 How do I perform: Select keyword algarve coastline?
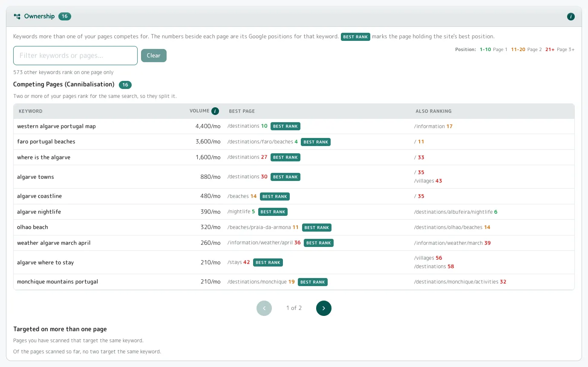[x=39, y=196]
